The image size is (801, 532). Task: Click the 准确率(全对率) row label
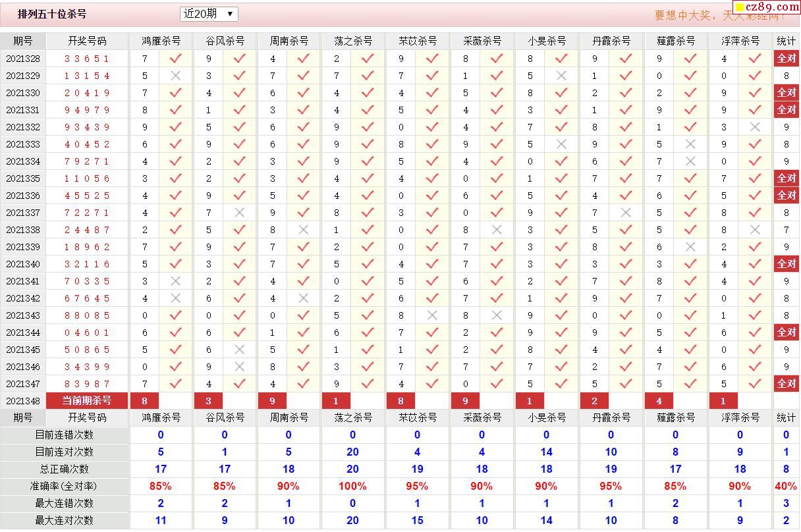click(x=65, y=487)
